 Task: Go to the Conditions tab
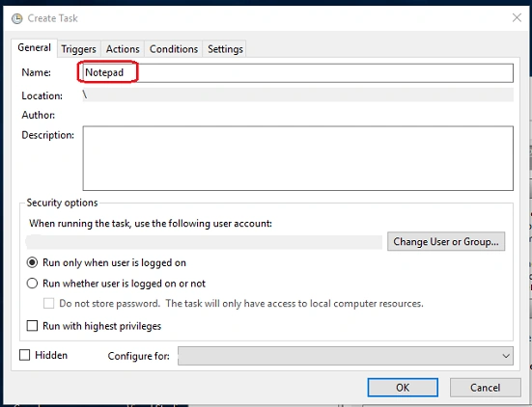coord(174,49)
